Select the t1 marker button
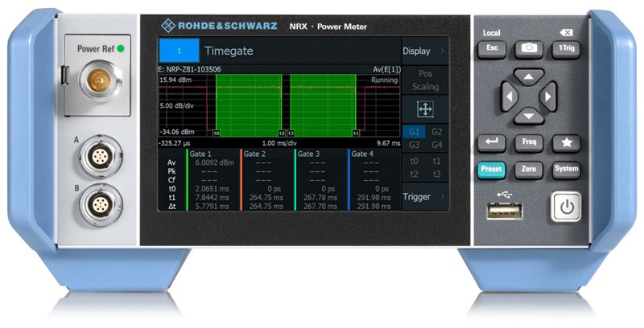 click(437, 161)
